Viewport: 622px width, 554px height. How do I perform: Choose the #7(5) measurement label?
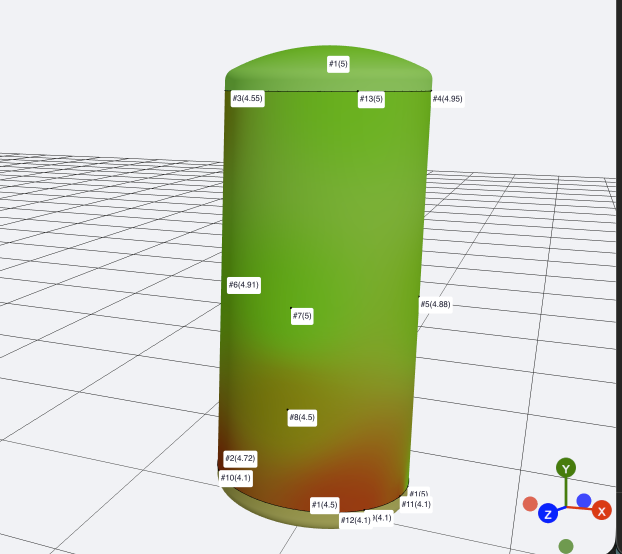[302, 316]
